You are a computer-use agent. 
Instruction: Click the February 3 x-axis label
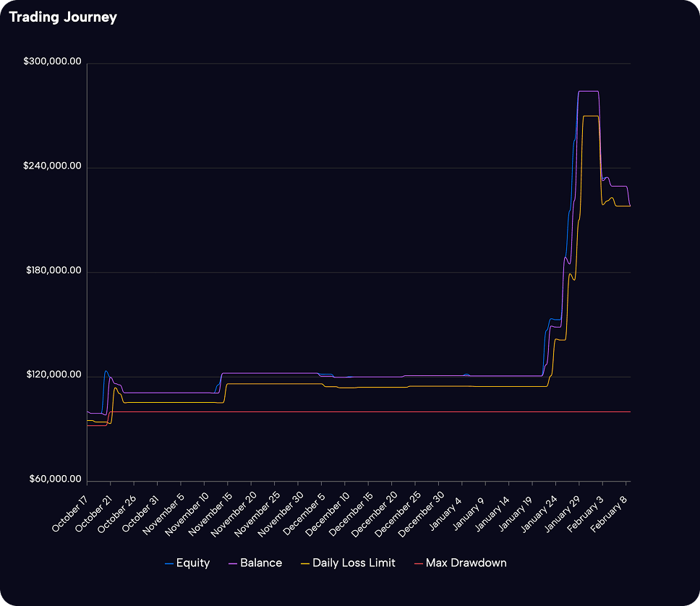point(585,513)
